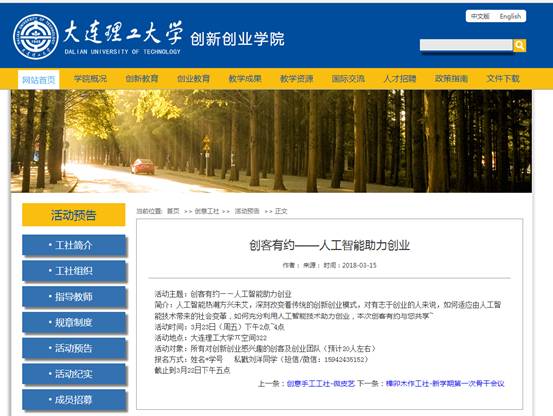Open next article link 榫卯木作工社
553x416 pixels.
pyautogui.click(x=445, y=384)
